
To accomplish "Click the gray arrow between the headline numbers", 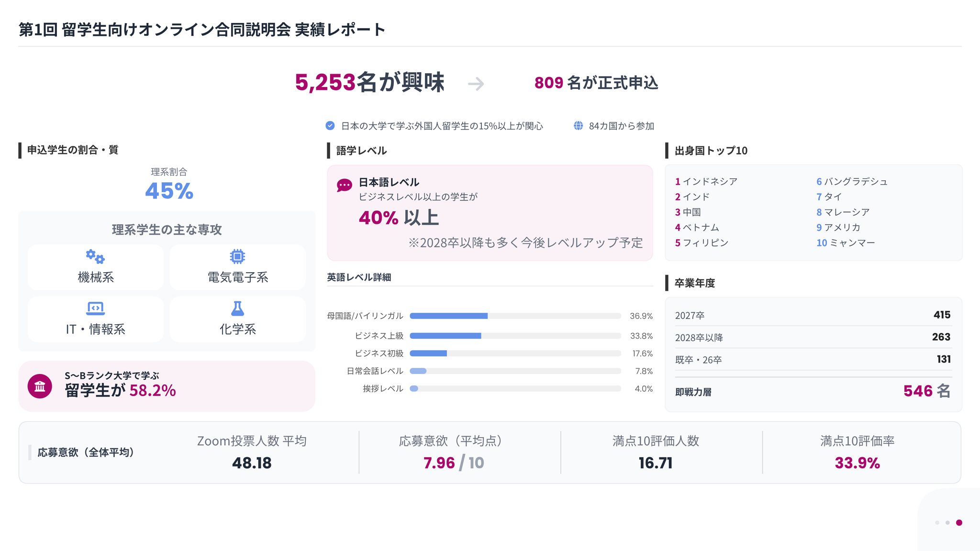I will [476, 84].
